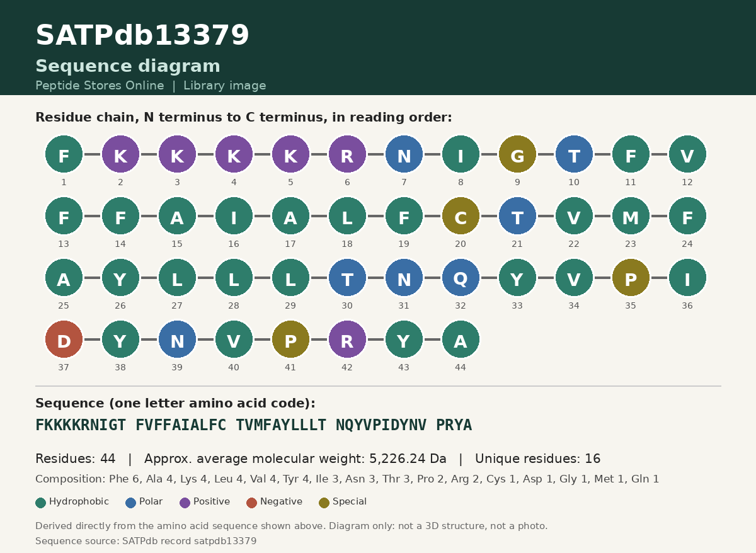Select the 'Peptide Stores Online | Library image' line
The height and width of the screenshot is (553, 756).
point(151,86)
